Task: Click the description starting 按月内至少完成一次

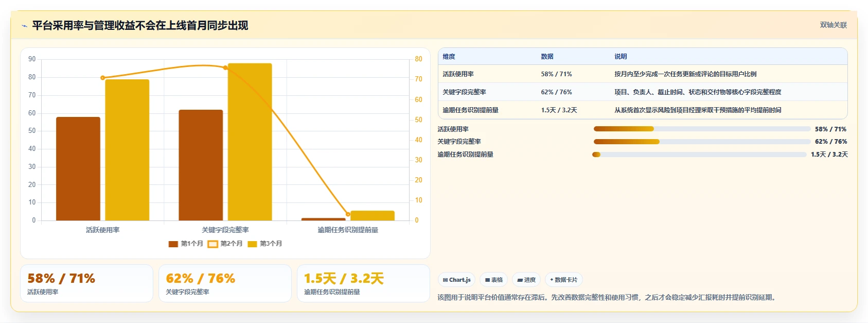Action: [685, 74]
